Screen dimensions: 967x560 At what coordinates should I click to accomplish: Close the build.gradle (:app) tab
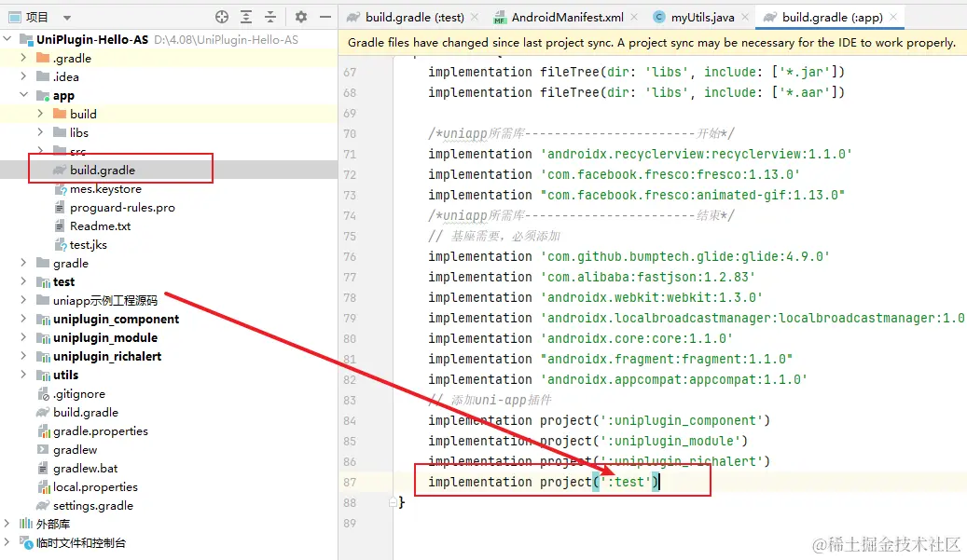tap(893, 18)
